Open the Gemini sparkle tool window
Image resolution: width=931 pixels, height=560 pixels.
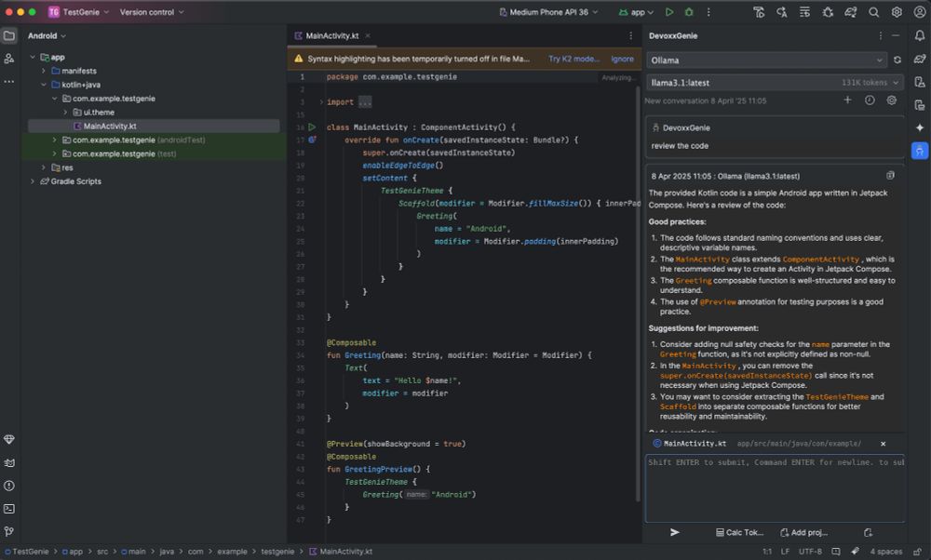[x=920, y=127]
